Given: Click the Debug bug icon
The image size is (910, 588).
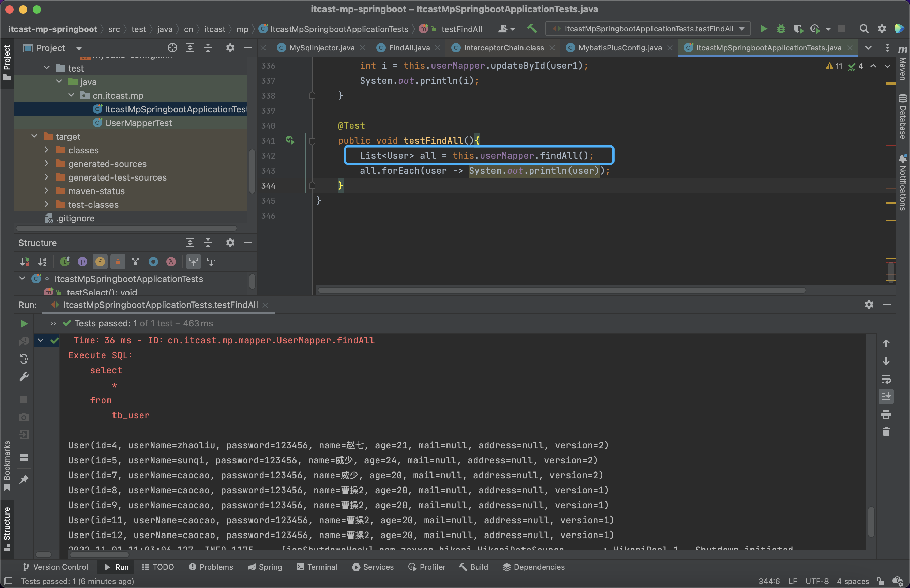Looking at the screenshot, I should click(x=780, y=29).
